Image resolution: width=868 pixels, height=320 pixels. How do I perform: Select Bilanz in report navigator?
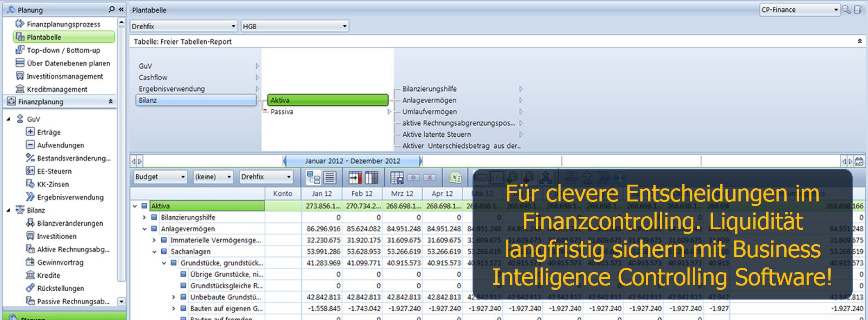tap(196, 100)
